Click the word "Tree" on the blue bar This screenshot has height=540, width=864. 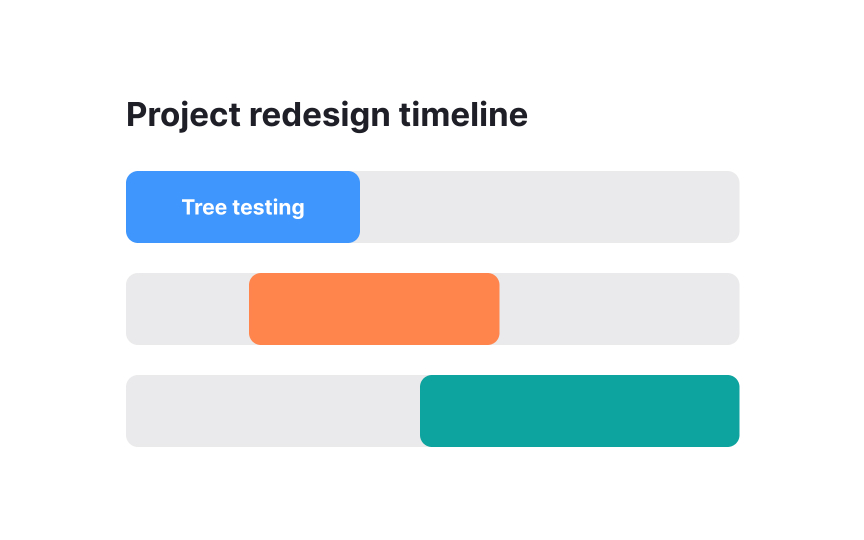tap(203, 208)
